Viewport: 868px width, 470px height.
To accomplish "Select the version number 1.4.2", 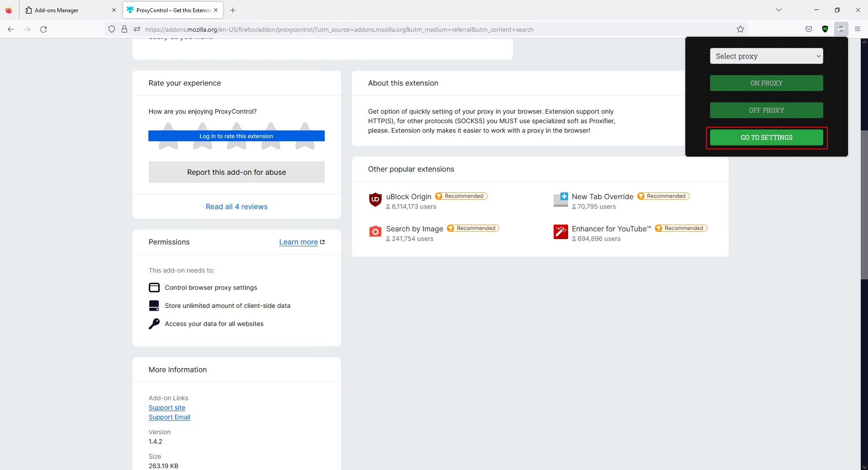I will 156,441.
